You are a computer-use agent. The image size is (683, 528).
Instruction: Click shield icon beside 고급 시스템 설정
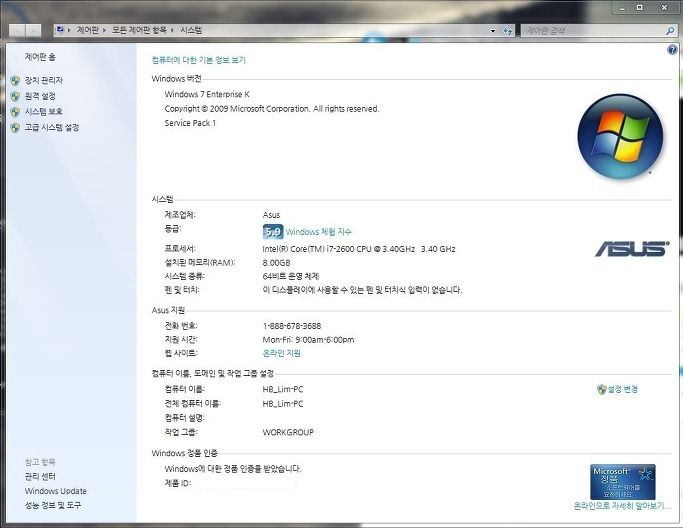click(15, 128)
